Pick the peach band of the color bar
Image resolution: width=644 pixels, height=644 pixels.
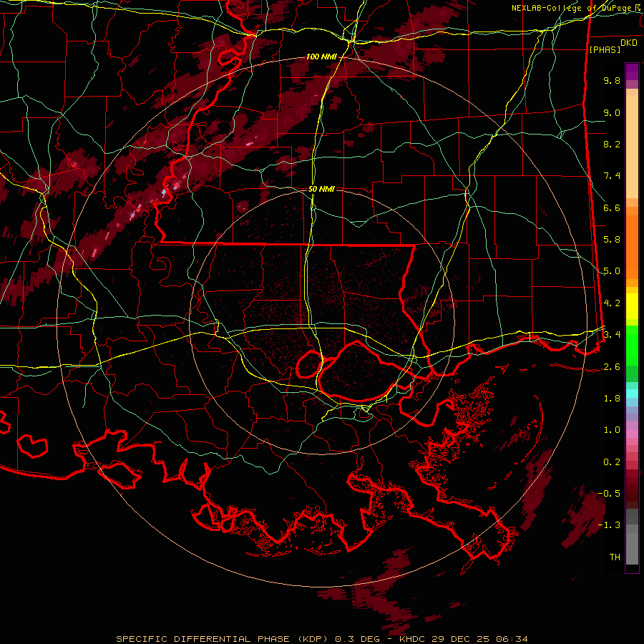click(632, 147)
